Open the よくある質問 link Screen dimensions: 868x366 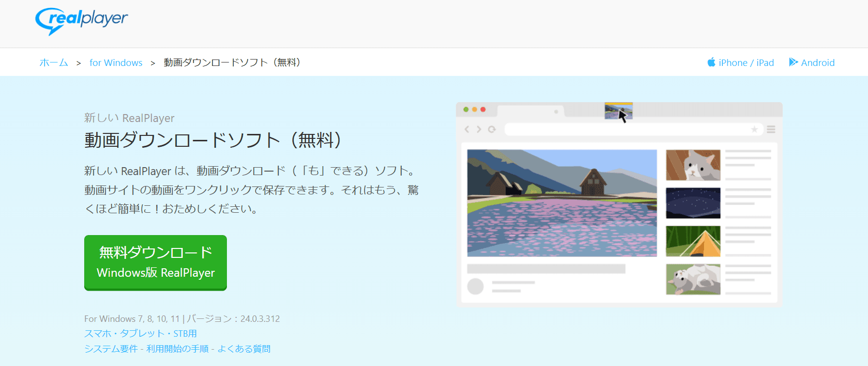pos(244,349)
